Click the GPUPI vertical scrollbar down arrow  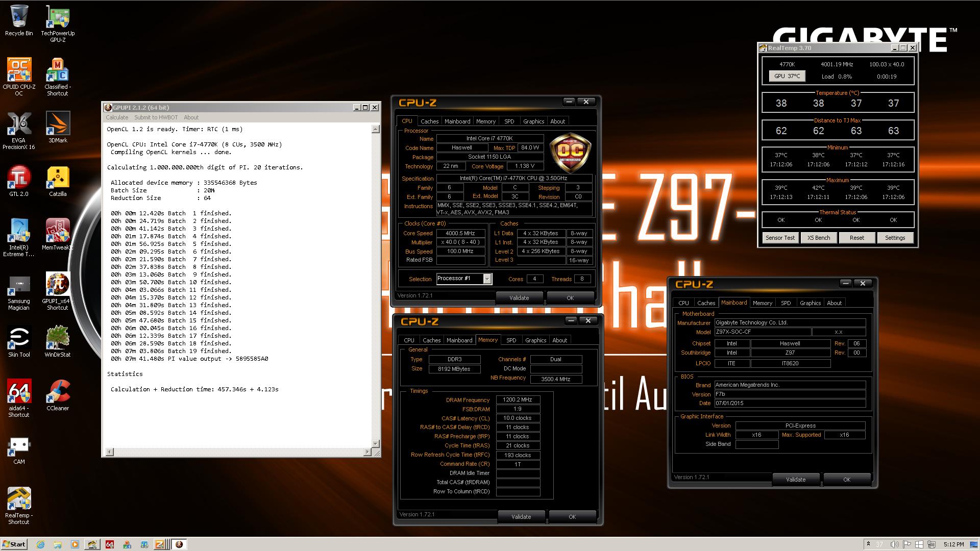[x=376, y=444]
